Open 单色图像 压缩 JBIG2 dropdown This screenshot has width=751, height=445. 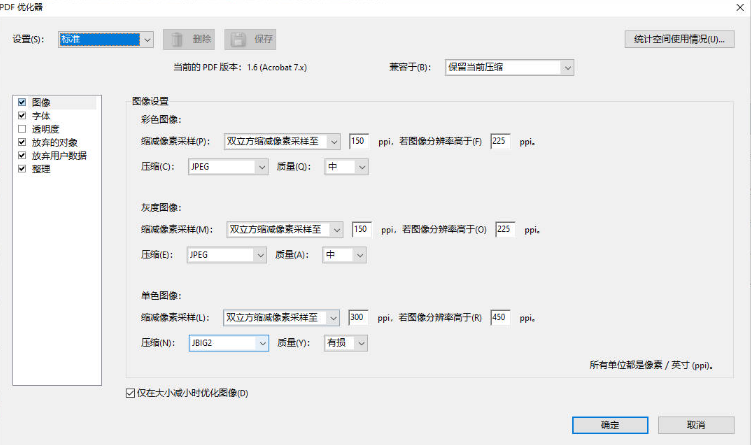point(229,343)
